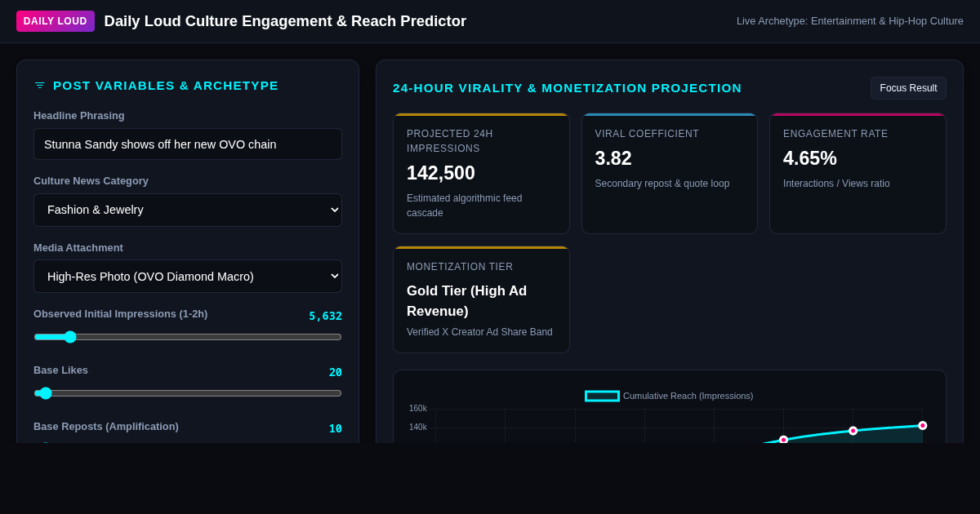Open the Media Attachment dropdown
Image resolution: width=980 pixels, height=514 pixels.
188,277
